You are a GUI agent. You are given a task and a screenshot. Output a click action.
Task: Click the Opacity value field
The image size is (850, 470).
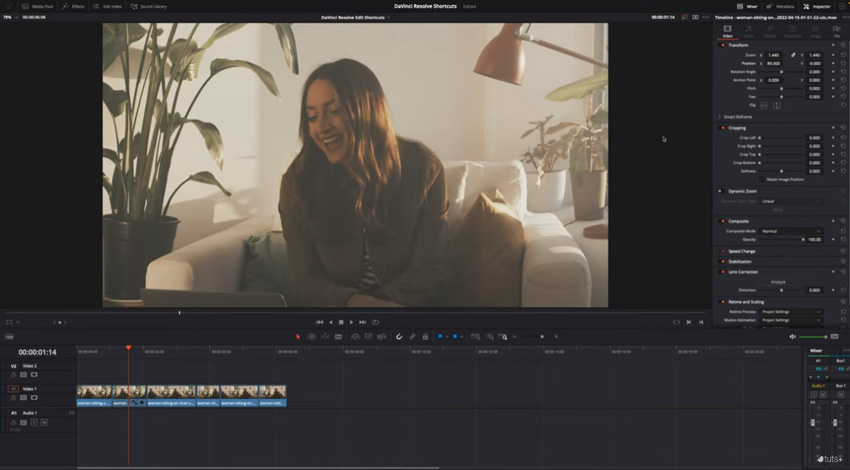(815, 240)
